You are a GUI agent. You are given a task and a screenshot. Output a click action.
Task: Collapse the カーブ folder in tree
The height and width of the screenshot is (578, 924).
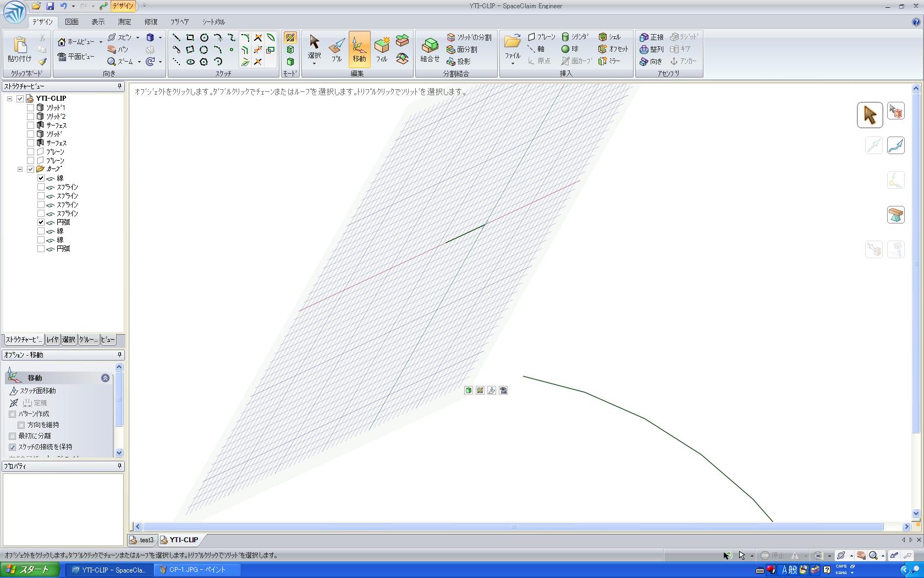[x=20, y=169]
